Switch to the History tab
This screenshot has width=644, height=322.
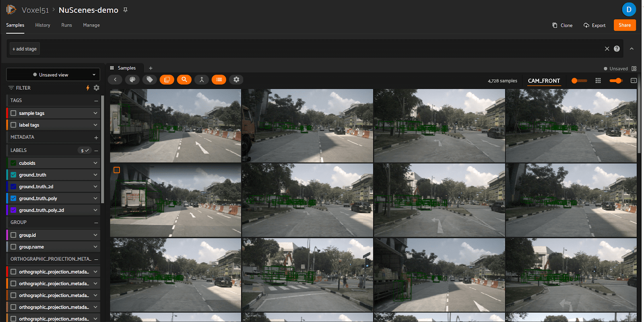click(x=43, y=25)
